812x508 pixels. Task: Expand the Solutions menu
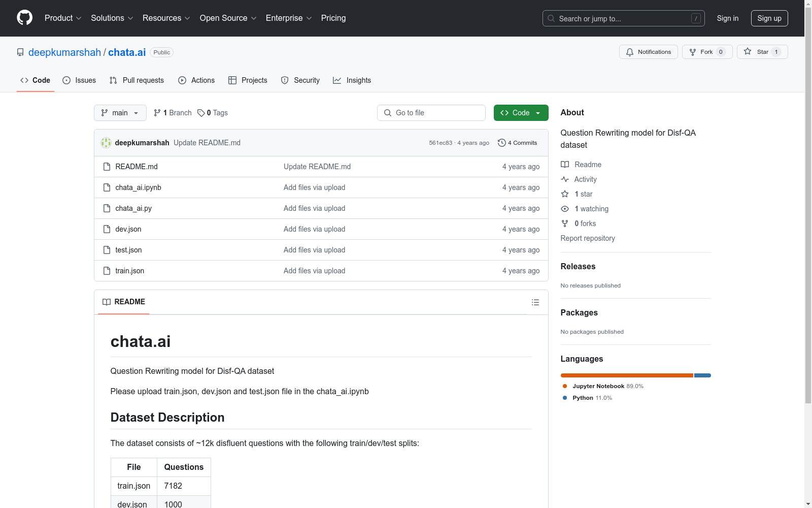pos(112,18)
